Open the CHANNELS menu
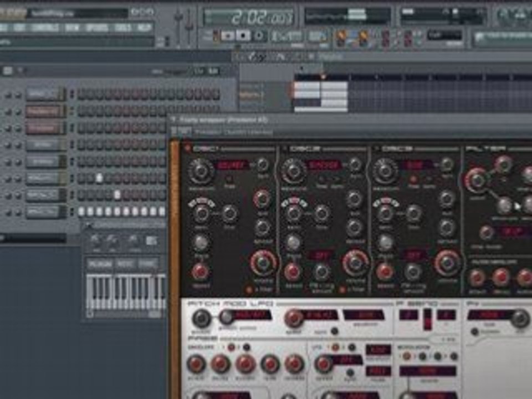The height and width of the screenshot is (399, 532). point(45,28)
